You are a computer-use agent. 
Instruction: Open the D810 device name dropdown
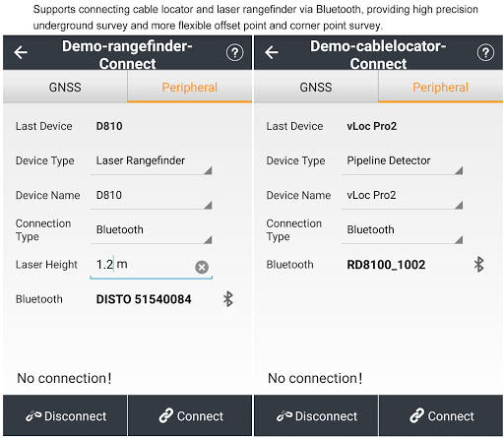(152, 198)
